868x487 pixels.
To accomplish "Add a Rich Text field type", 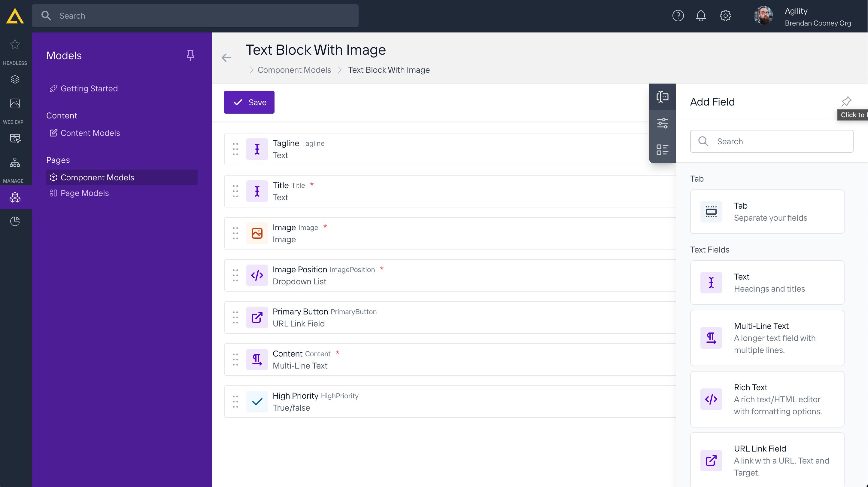I will click(x=767, y=399).
